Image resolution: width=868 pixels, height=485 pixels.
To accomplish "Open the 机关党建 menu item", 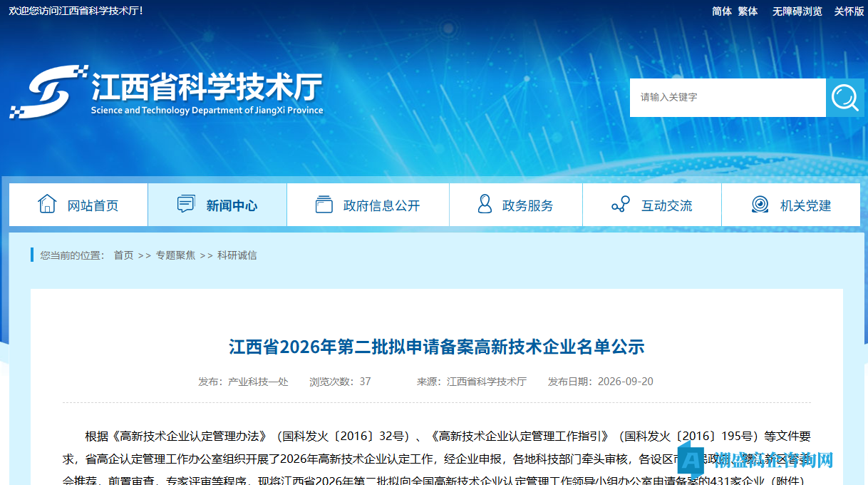I will tap(791, 205).
